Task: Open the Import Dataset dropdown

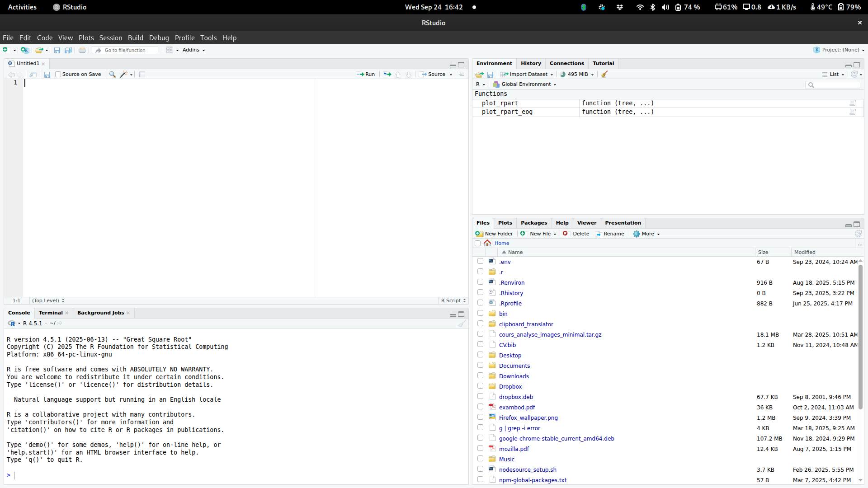Action: pyautogui.click(x=527, y=74)
